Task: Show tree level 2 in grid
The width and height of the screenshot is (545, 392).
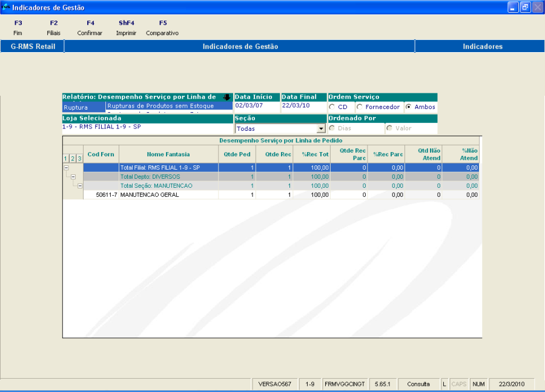Action: 73,159
